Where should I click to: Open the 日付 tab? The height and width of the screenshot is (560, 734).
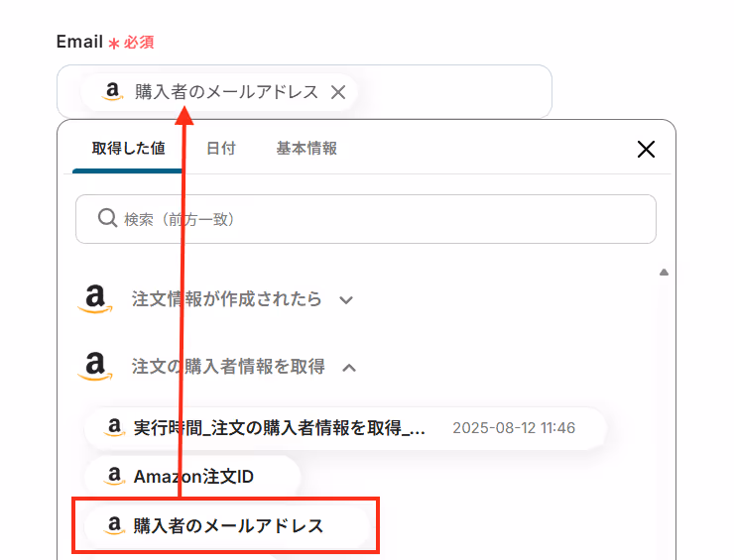click(221, 149)
